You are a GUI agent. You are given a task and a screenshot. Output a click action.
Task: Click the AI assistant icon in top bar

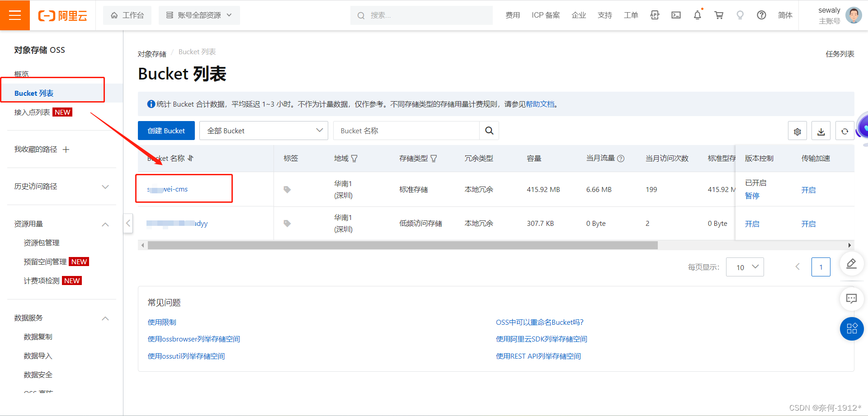coord(655,15)
